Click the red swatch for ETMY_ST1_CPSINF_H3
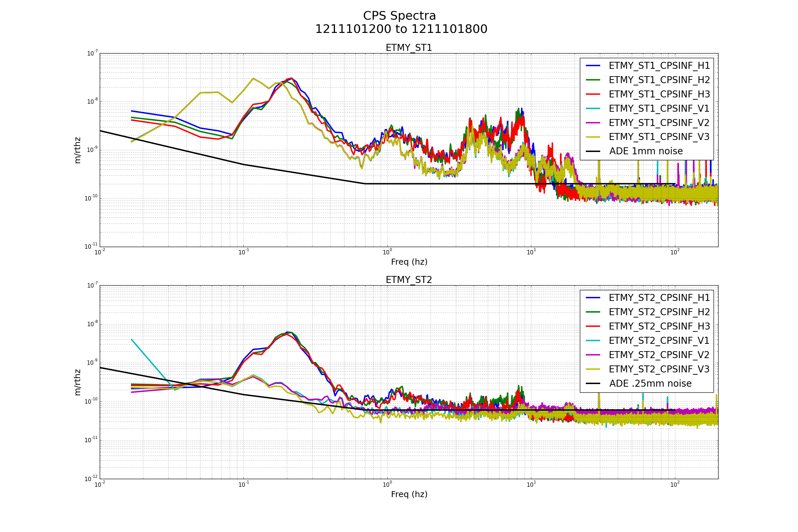Screen dimensions: 798x532 pyautogui.click(x=593, y=94)
